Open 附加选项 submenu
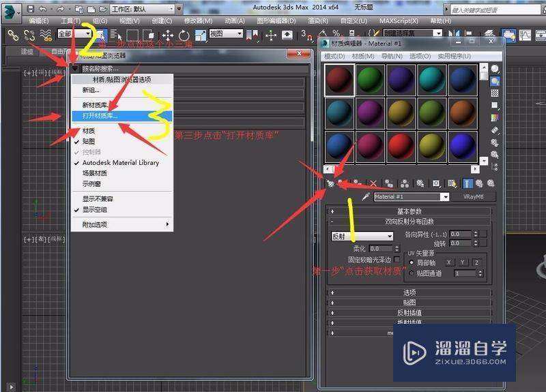This screenshot has height=392, width=546. (122, 225)
